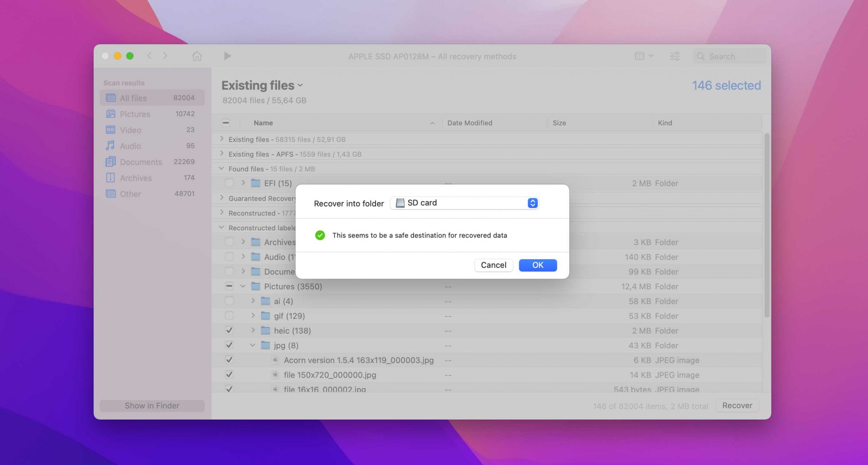The height and width of the screenshot is (465, 868).
Task: Open the SD card destination dropdown
Action: 531,202
